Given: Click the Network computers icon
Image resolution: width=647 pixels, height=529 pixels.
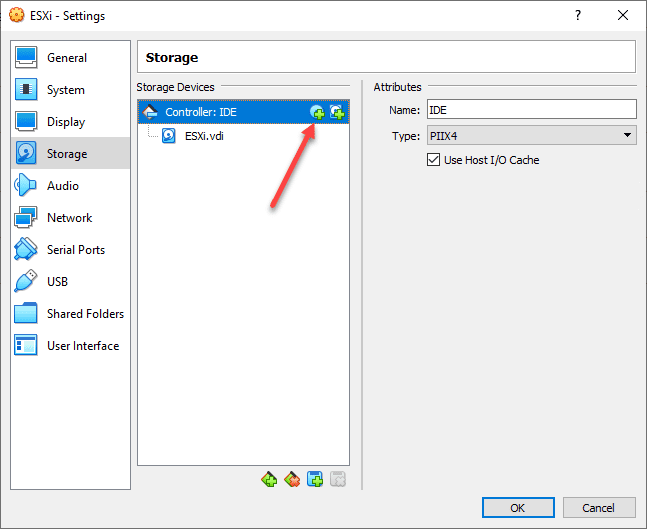Looking at the screenshot, I should [26, 217].
